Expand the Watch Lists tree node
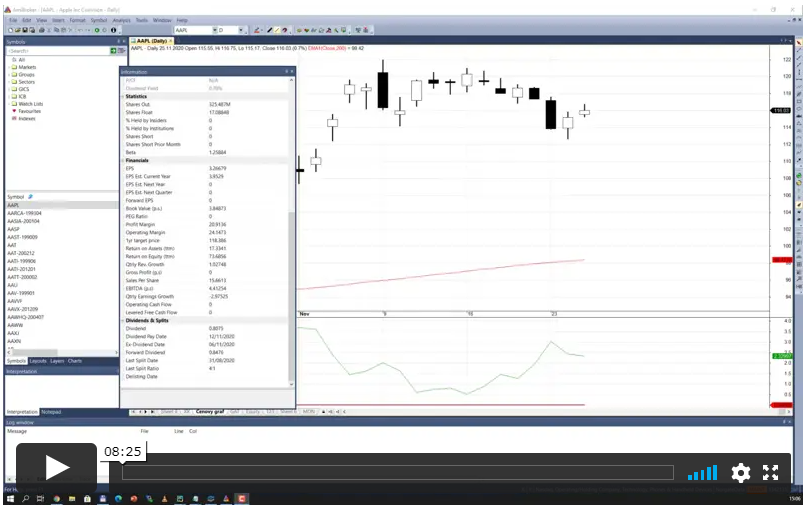The width and height of the screenshot is (805, 508). (x=9, y=104)
